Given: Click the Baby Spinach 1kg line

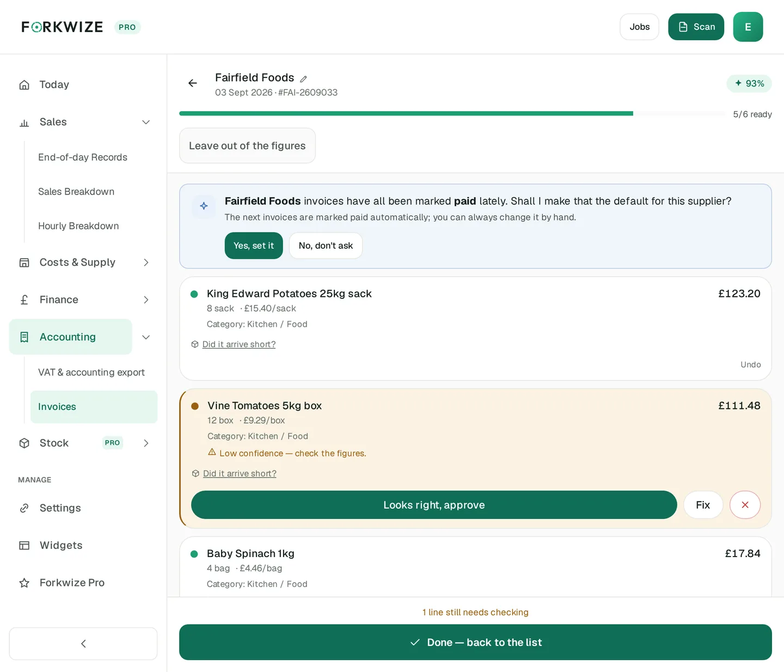Looking at the screenshot, I should 475,567.
